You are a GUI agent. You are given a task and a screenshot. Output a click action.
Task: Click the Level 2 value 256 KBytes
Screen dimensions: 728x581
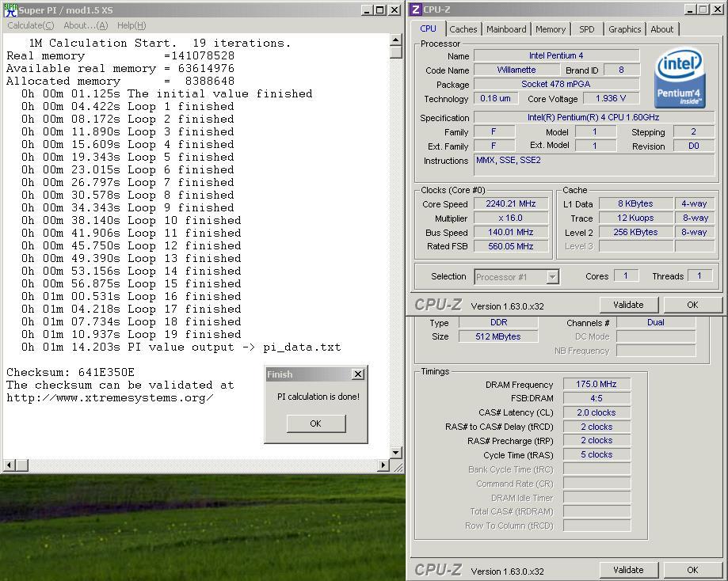tap(635, 232)
